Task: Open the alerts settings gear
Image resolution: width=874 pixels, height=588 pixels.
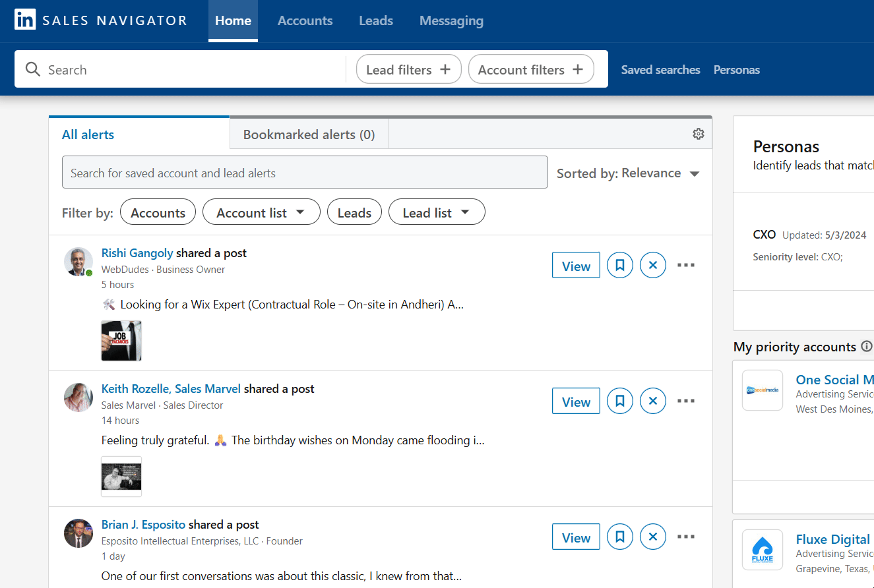Action: coord(698,133)
